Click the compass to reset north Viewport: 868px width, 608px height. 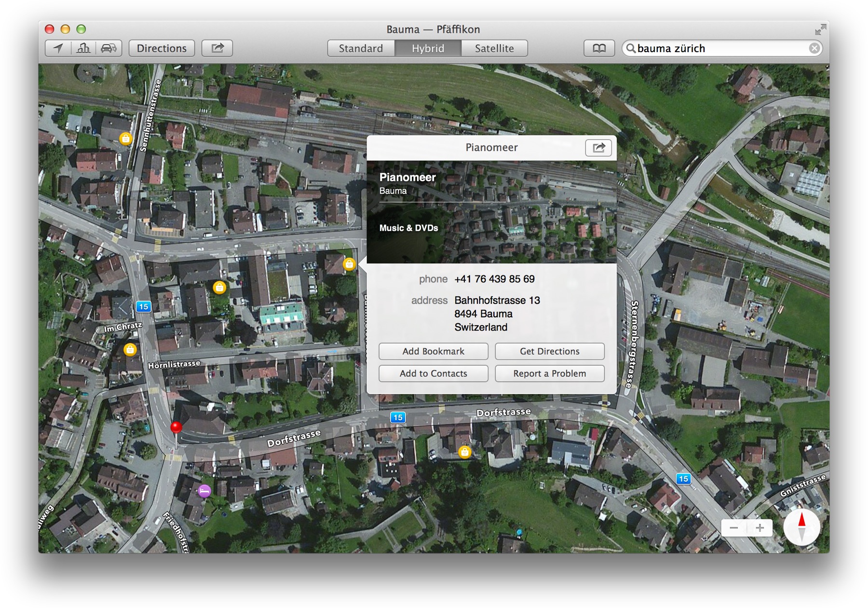[x=801, y=527]
